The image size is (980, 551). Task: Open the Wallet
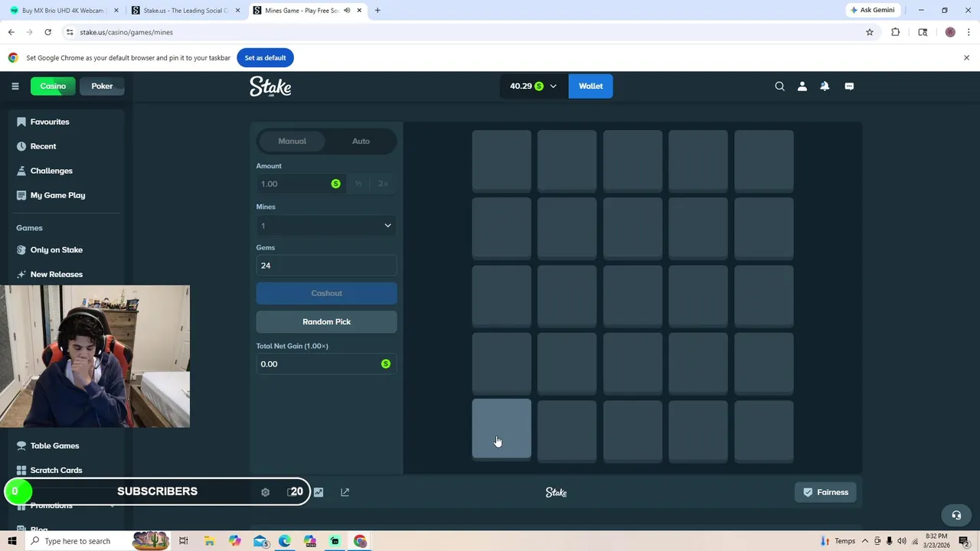590,86
